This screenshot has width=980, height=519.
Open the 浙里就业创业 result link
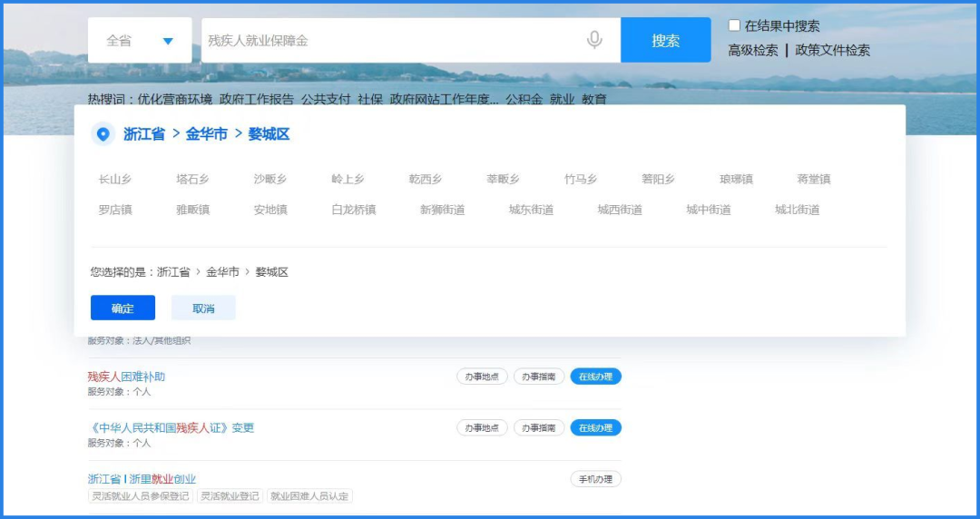(162, 479)
